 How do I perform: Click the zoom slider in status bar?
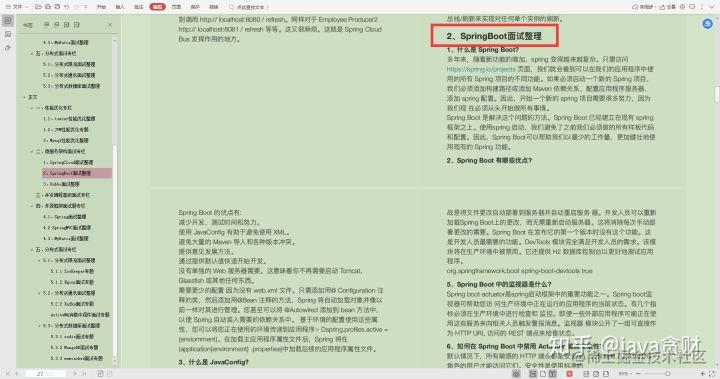pos(669,374)
